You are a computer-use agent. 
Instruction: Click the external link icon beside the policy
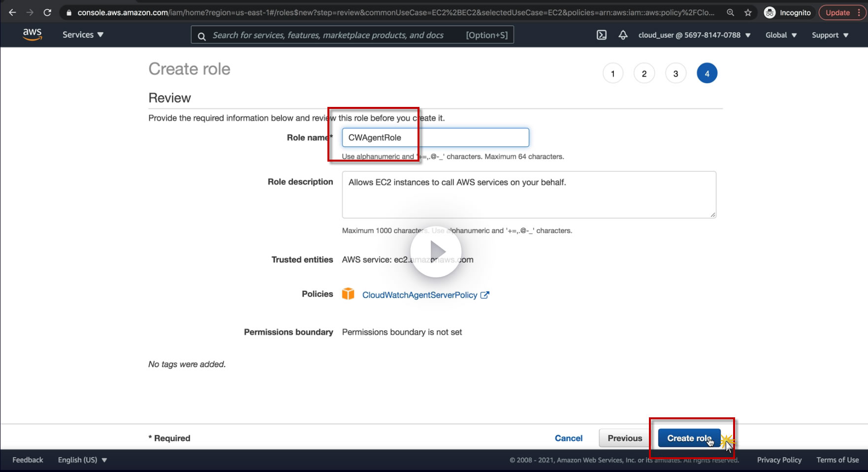485,295
